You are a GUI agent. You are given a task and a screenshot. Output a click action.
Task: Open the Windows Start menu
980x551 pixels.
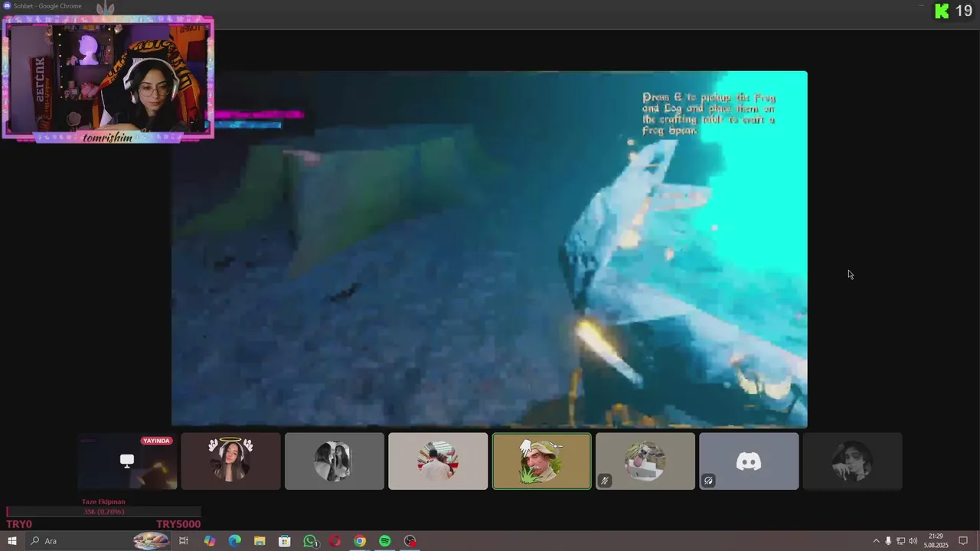click(12, 541)
